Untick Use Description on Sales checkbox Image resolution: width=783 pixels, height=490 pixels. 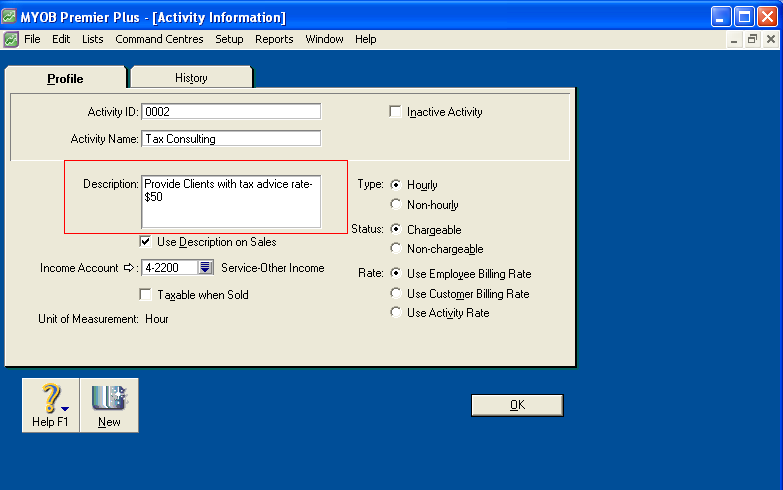145,242
